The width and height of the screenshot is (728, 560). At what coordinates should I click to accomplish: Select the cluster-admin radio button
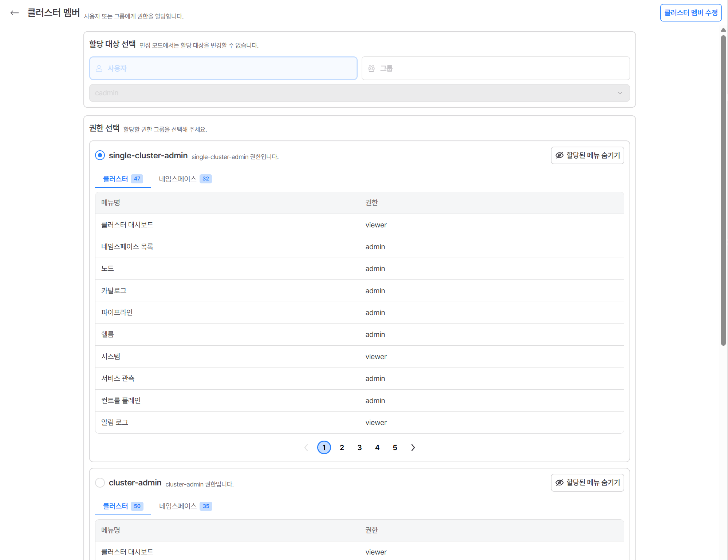[100, 483]
